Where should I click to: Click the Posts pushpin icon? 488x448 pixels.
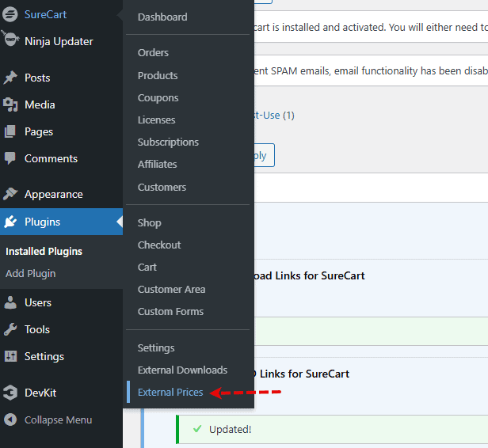coord(10,78)
